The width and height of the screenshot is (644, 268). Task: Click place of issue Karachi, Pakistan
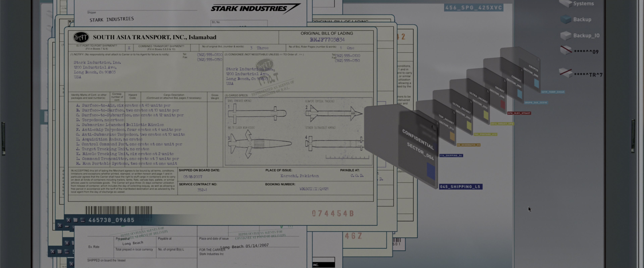point(300,176)
